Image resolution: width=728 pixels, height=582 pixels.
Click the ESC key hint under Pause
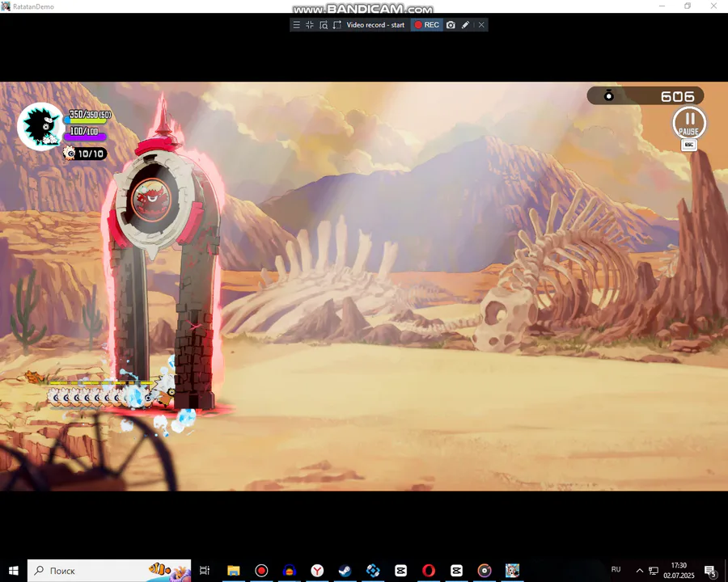(689, 145)
